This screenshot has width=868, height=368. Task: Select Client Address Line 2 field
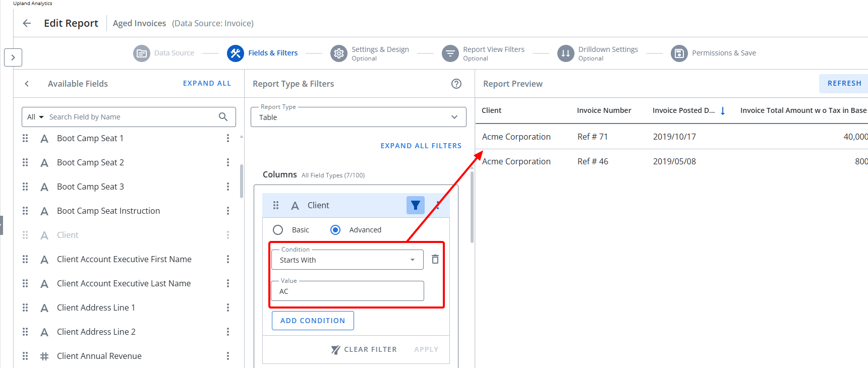tap(96, 332)
